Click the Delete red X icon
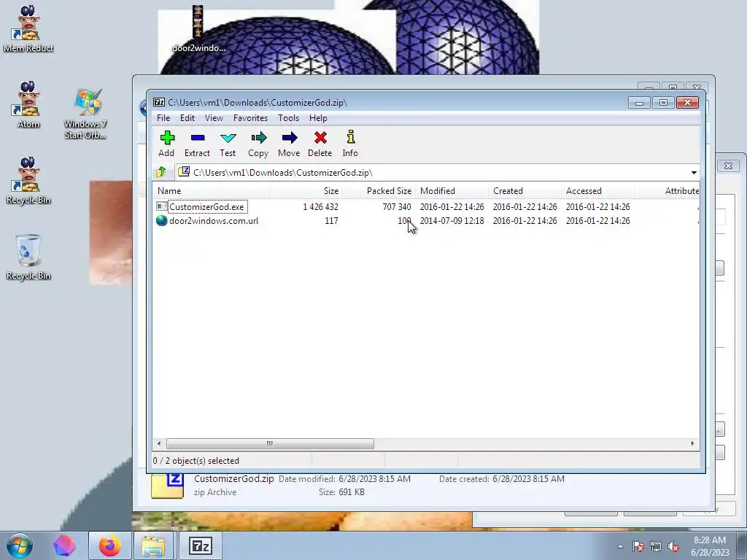 320,138
